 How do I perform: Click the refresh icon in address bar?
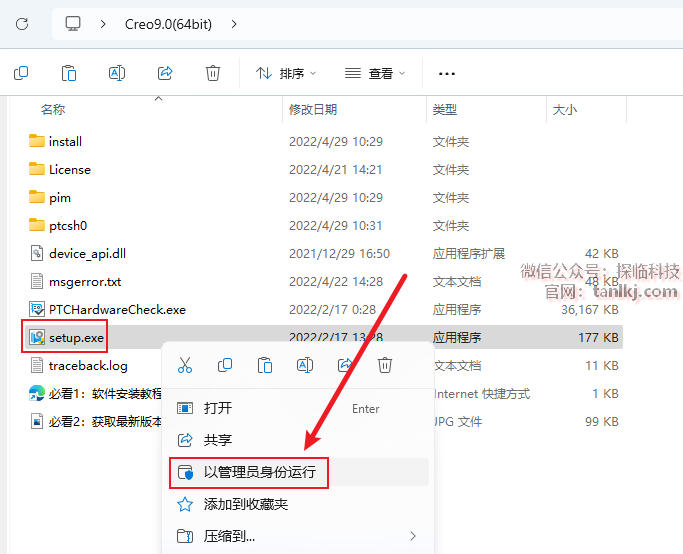pos(22,24)
